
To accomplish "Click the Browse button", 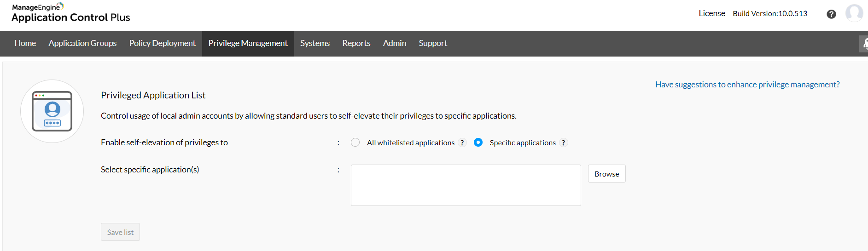I will point(606,174).
